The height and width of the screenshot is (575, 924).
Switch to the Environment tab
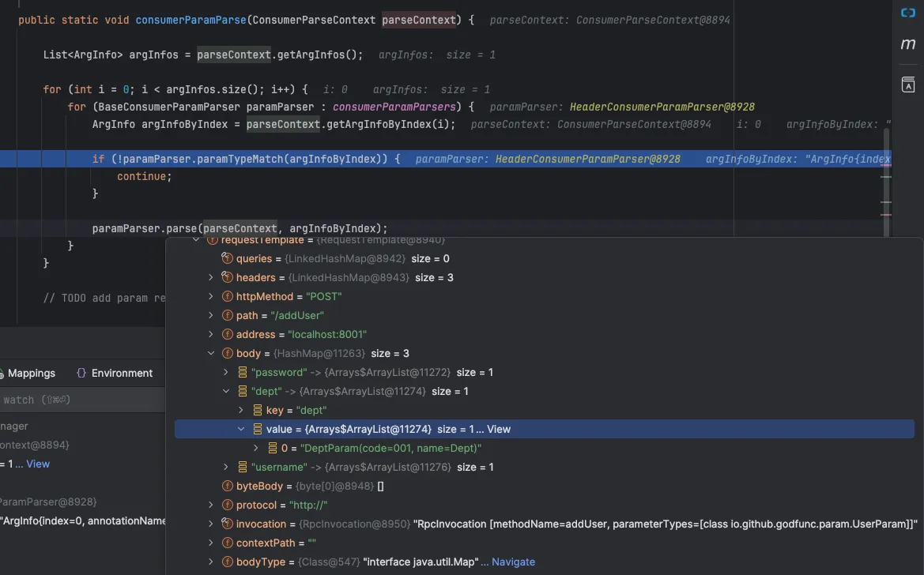click(115, 373)
